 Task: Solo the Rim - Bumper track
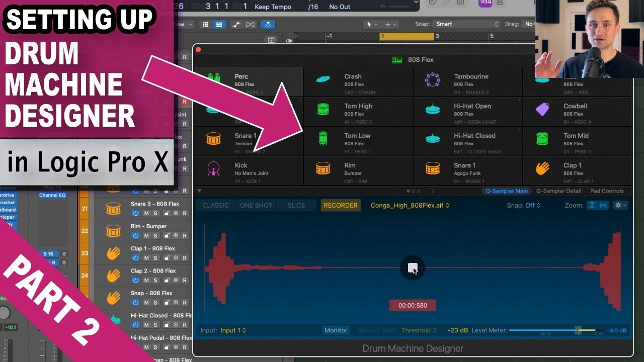155,236
